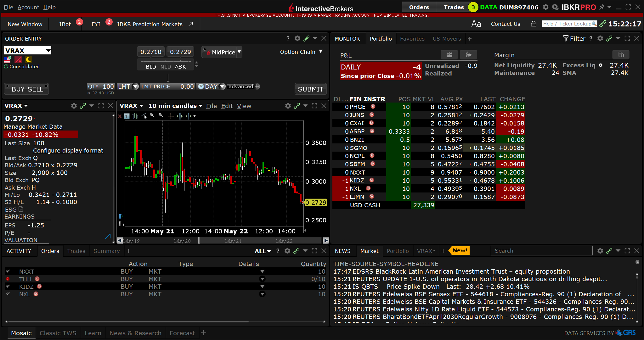Image resolution: width=644 pixels, height=340 pixels.
Task: Open the IBot assistant button
Action: (x=65, y=24)
